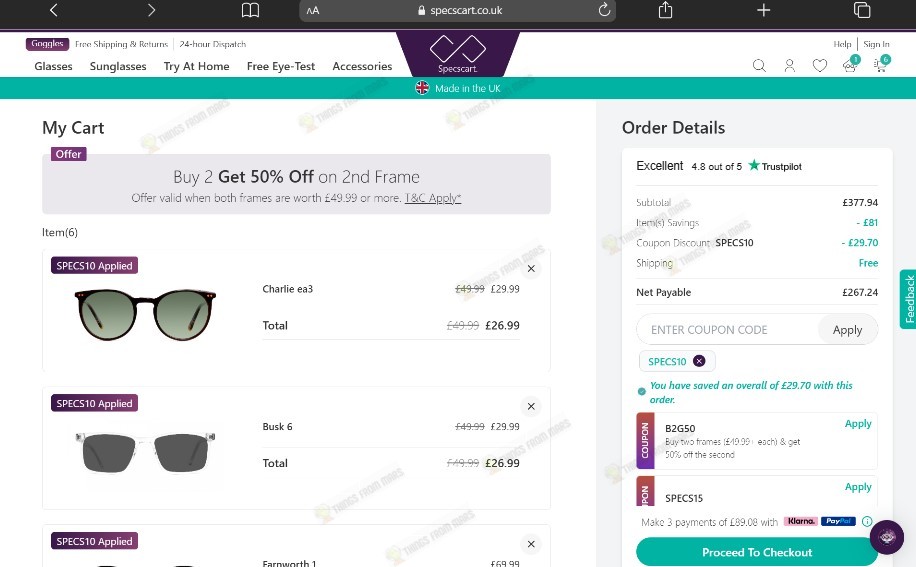The image size is (916, 567).
Task: Remove the applied SPECS10 coupon tag
Action: (x=699, y=361)
